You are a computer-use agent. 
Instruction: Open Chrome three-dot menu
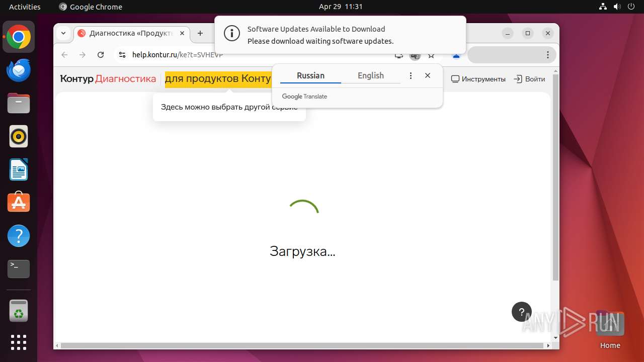click(x=548, y=55)
